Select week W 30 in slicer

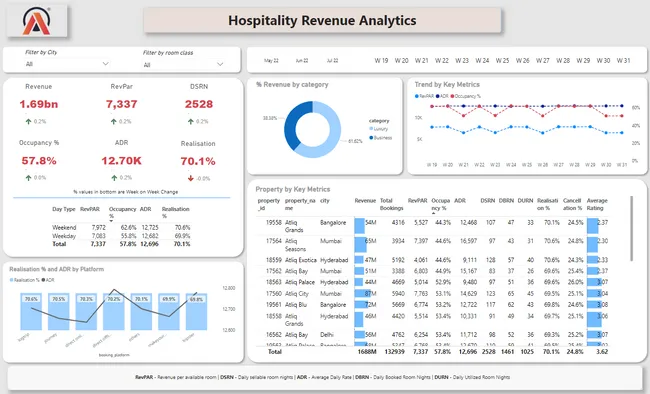pos(603,61)
